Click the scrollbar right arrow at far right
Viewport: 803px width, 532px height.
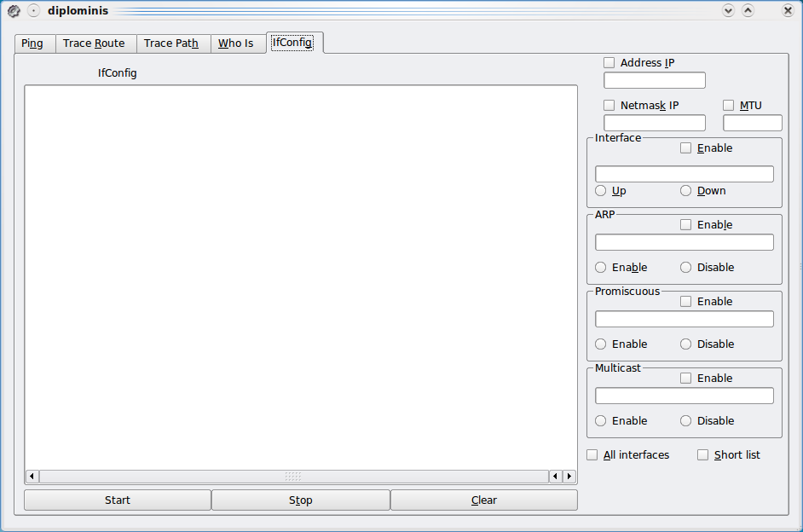[569, 477]
